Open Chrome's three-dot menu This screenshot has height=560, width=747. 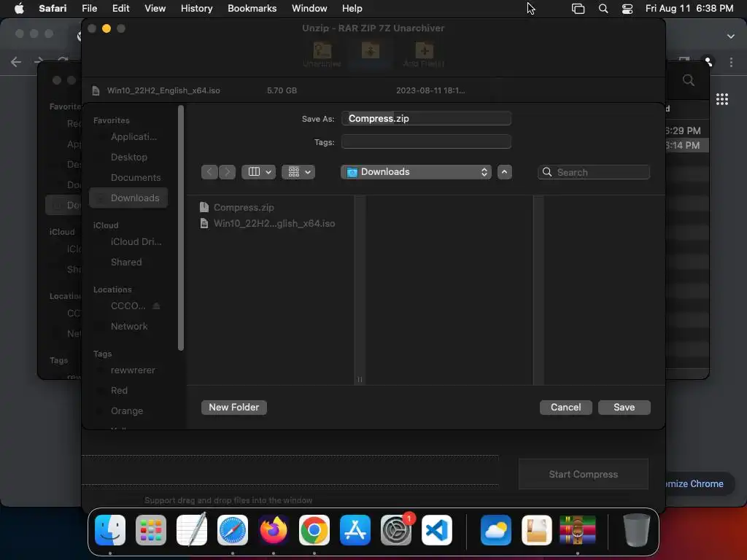click(731, 63)
